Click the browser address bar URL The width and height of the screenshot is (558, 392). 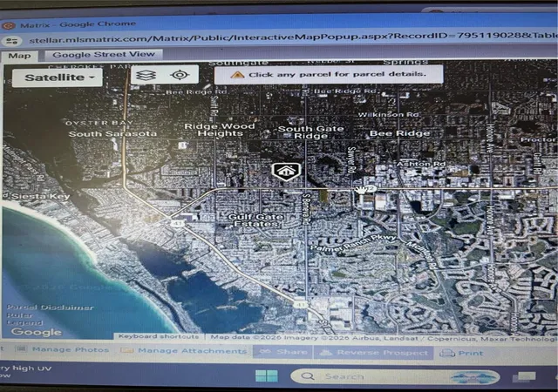pos(292,37)
